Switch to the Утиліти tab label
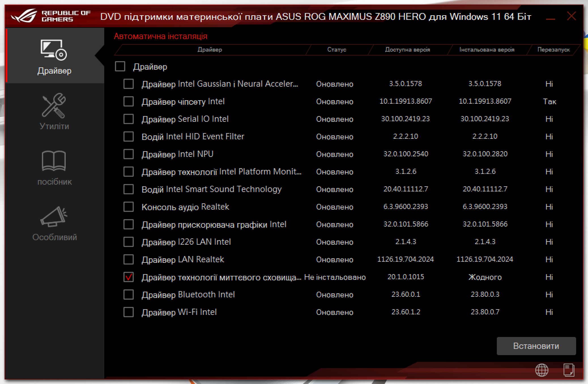The image size is (588, 384). point(54,126)
